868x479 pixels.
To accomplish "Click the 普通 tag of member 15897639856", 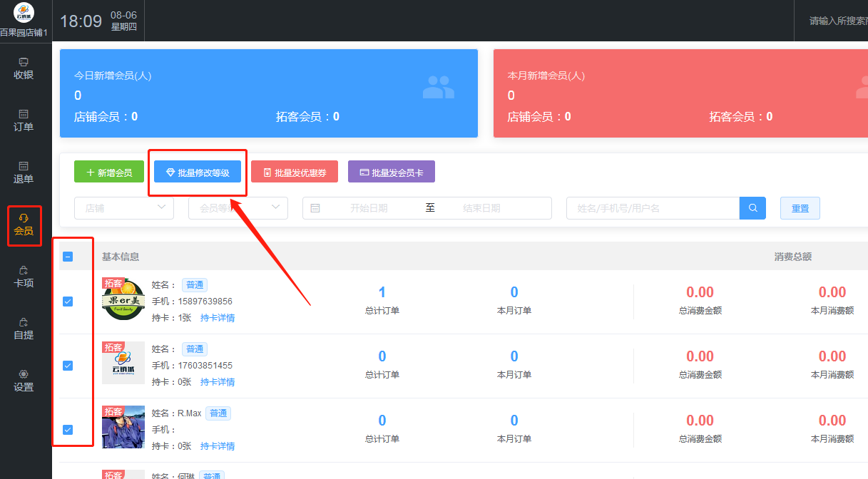I will pyautogui.click(x=195, y=285).
